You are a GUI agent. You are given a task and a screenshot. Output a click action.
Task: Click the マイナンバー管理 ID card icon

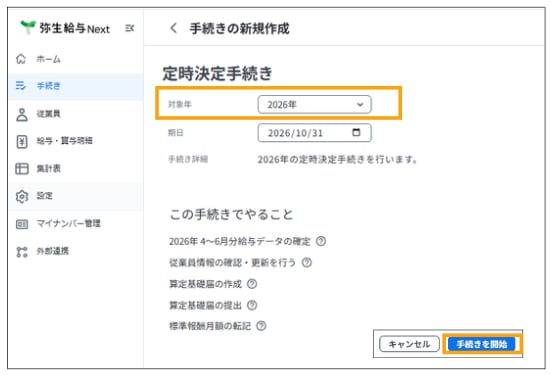tap(22, 224)
